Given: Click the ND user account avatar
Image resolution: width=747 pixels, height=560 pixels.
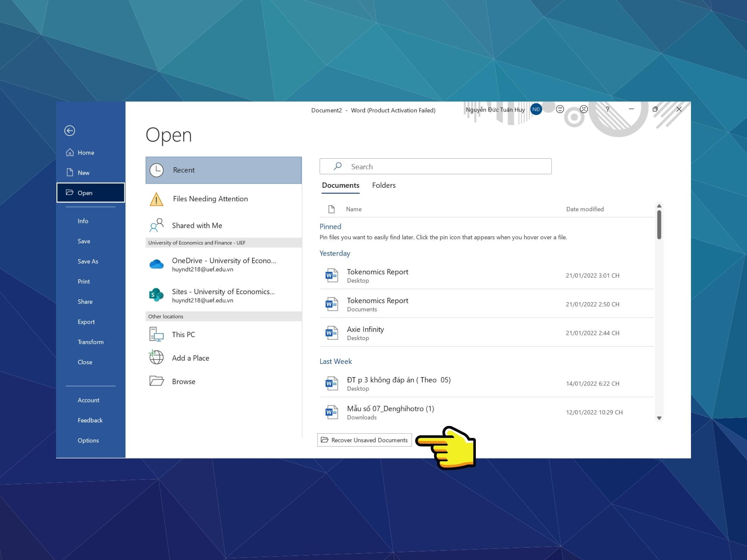Looking at the screenshot, I should pos(536,109).
